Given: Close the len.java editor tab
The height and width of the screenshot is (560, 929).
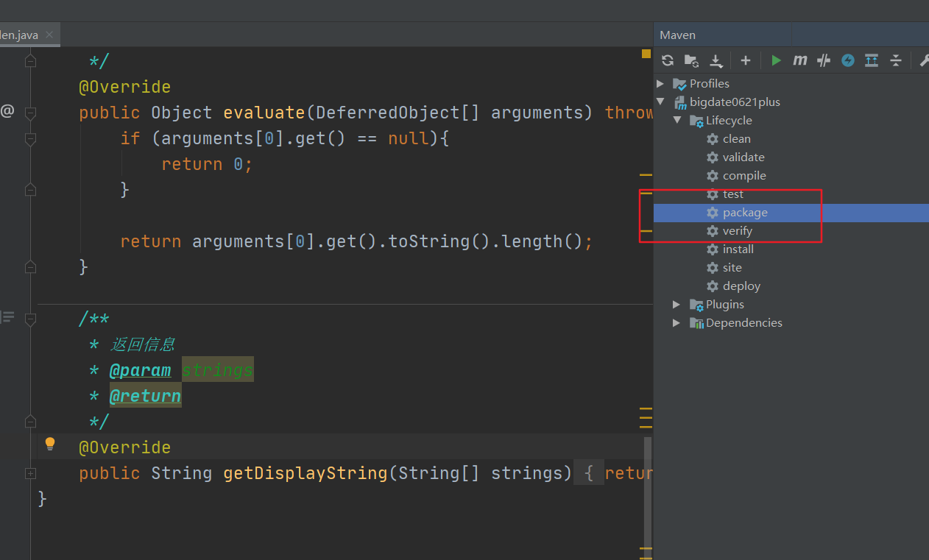Looking at the screenshot, I should click(49, 35).
